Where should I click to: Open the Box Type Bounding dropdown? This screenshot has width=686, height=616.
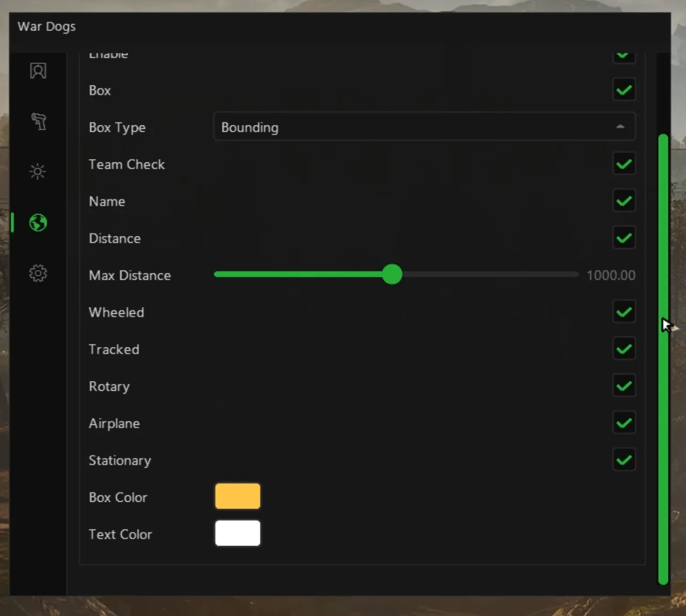click(424, 127)
